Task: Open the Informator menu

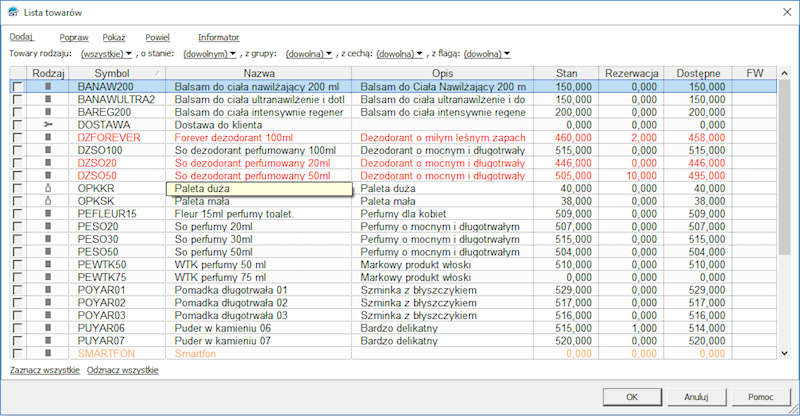Action: (x=218, y=37)
